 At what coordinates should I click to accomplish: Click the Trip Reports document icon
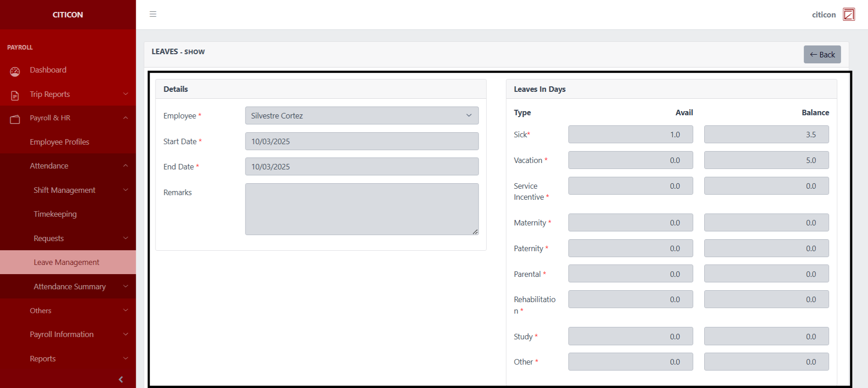point(15,95)
